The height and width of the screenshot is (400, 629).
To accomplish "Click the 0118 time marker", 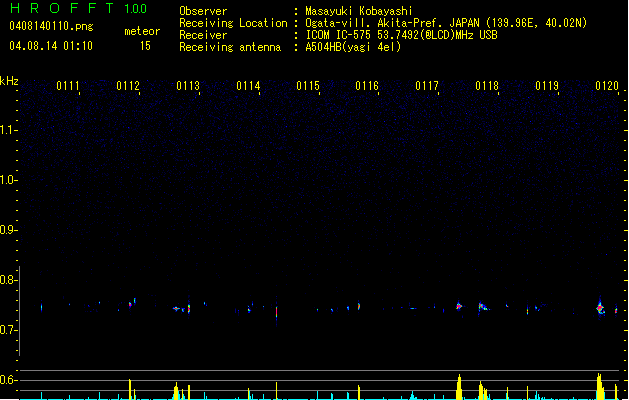I will [487, 86].
